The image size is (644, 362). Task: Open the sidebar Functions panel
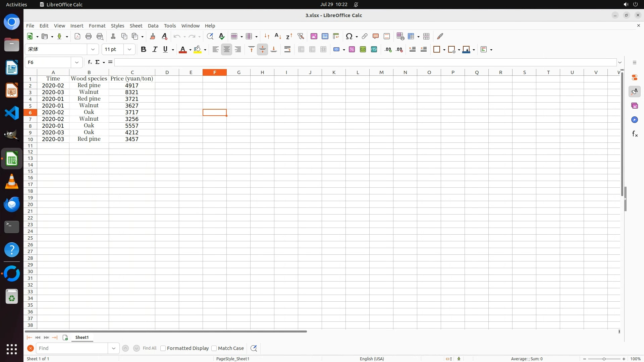pos(635,134)
